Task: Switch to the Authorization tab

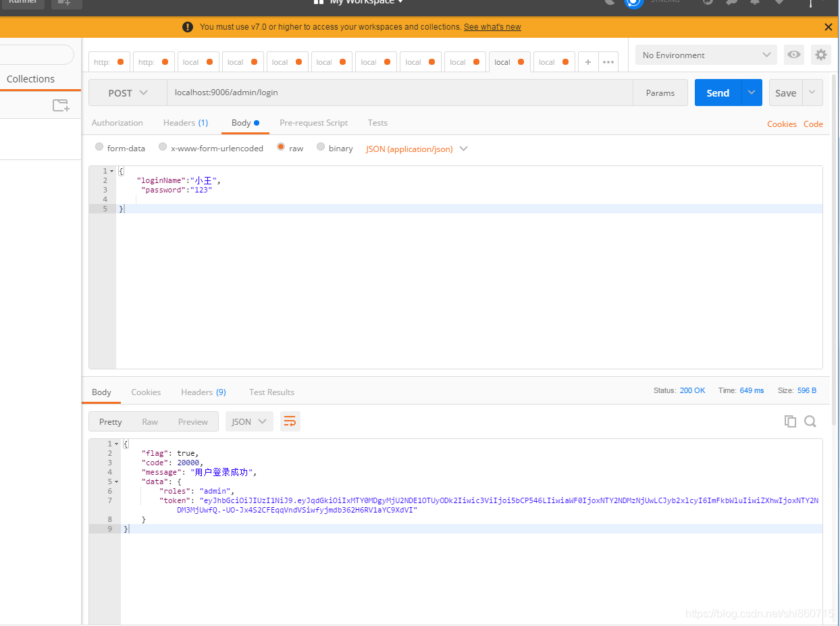Action: (x=117, y=123)
